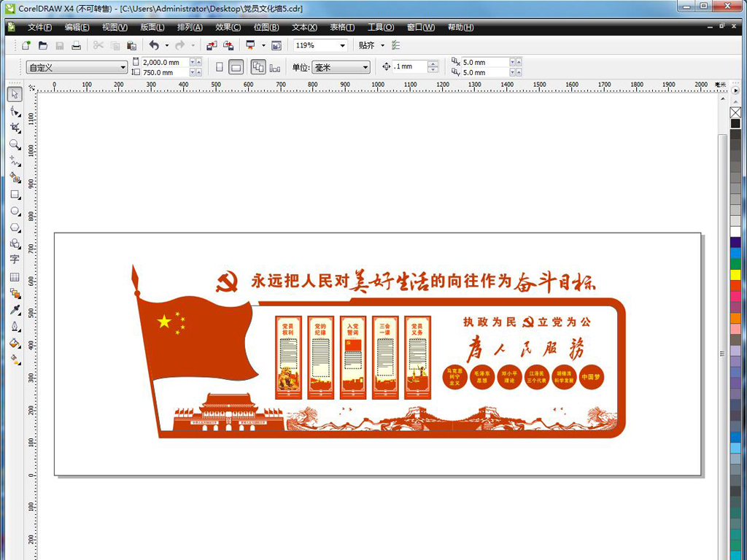The height and width of the screenshot is (560, 747).
Task: Open the 版面(L) menu
Action: (x=152, y=27)
